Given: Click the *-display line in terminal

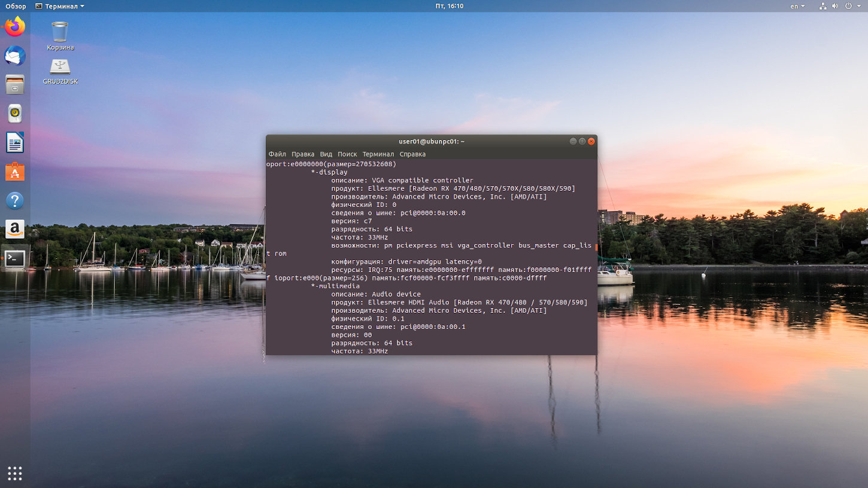Looking at the screenshot, I should click(x=329, y=172).
